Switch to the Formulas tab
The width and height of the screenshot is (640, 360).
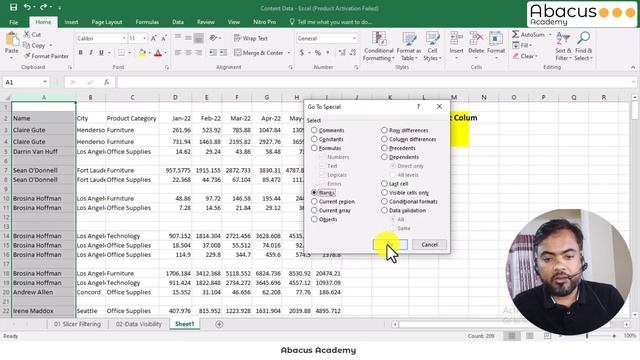(x=147, y=22)
